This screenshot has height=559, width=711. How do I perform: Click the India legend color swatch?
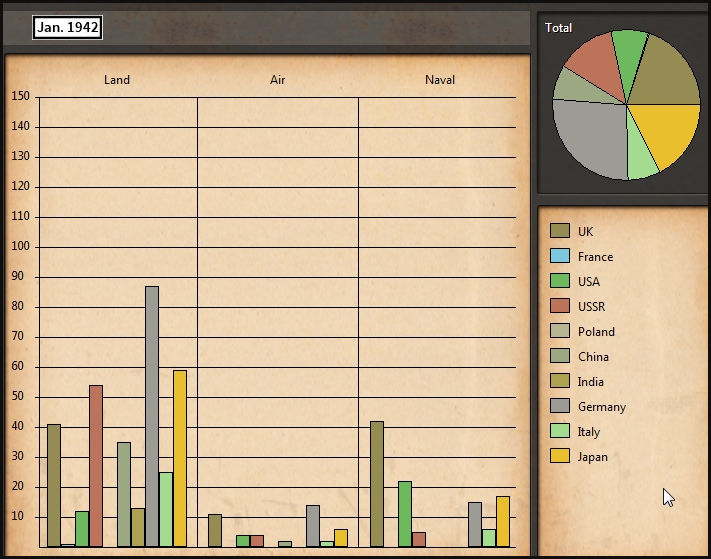(560, 381)
